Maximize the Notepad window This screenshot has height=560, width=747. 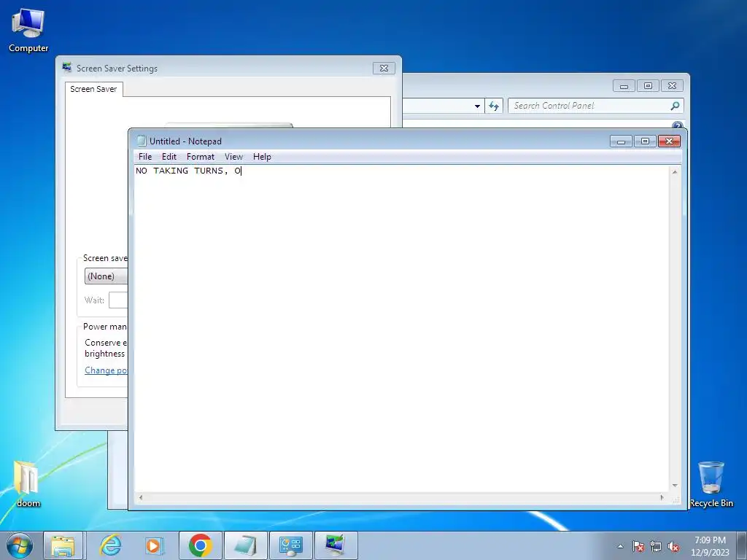coord(645,141)
